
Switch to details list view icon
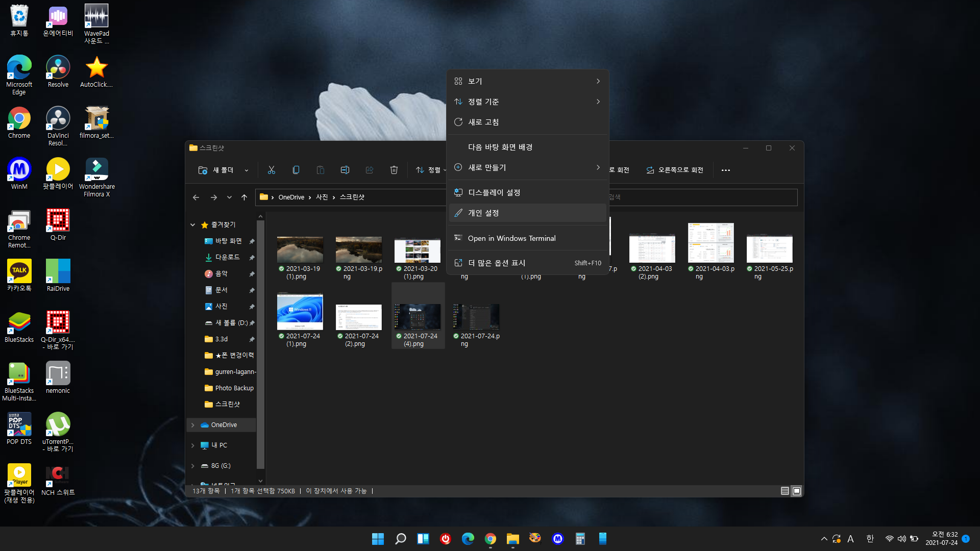(785, 491)
